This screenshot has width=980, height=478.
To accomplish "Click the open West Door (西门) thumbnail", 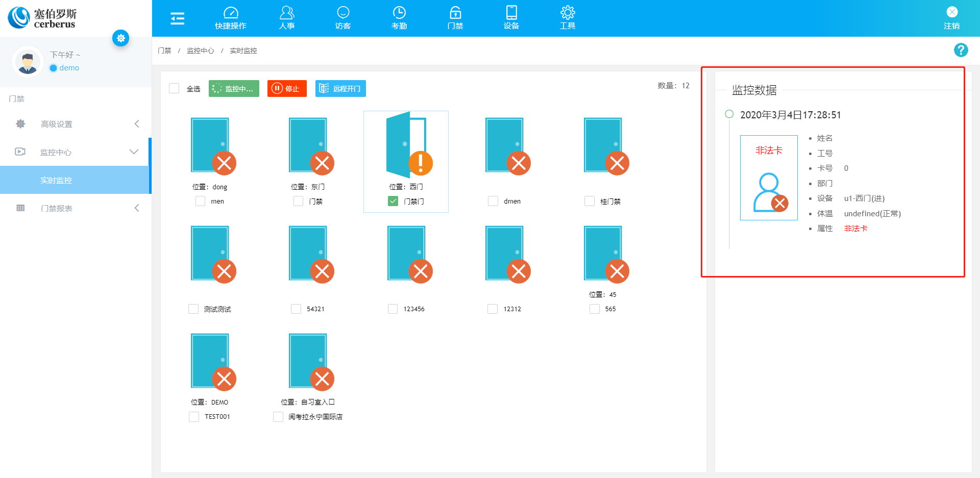I will [x=406, y=145].
